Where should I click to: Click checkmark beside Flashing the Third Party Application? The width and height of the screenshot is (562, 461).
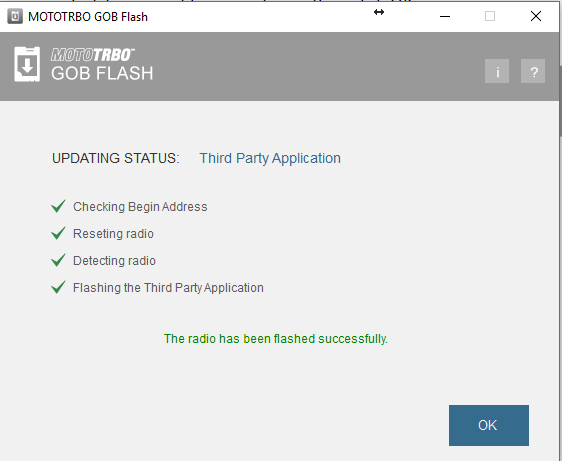[58, 287]
